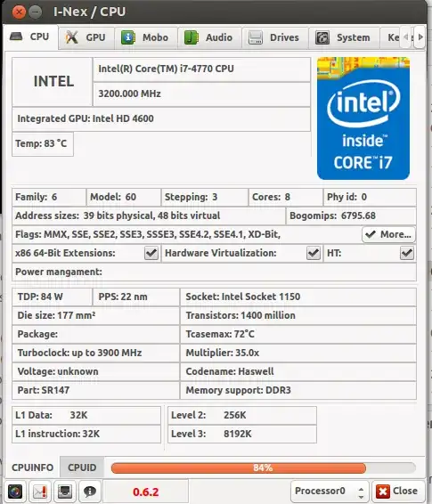Click the Mobo tab info icon
432x504 pixels.
(x=128, y=37)
